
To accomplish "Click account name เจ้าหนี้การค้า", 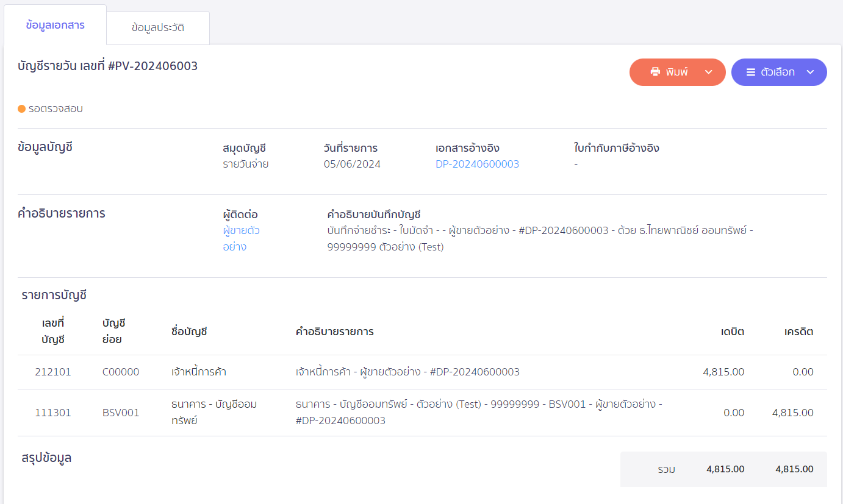I will 199,372.
